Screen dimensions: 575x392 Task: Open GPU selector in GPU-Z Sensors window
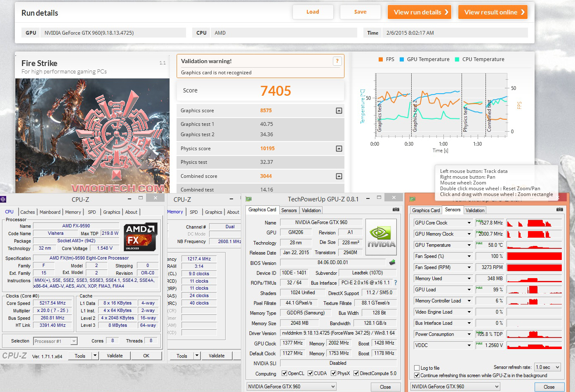pyautogui.click(x=455, y=387)
